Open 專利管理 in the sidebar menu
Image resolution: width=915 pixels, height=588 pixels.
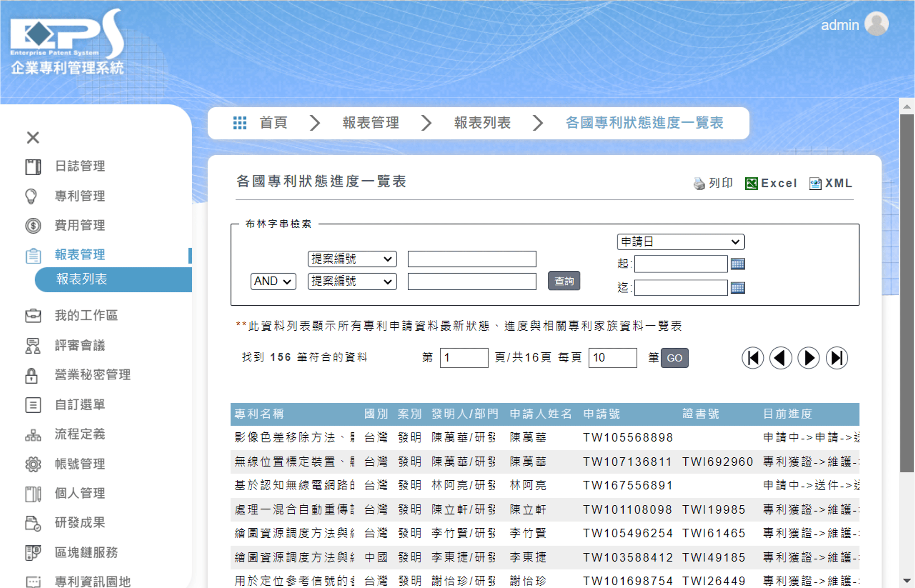[79, 196]
